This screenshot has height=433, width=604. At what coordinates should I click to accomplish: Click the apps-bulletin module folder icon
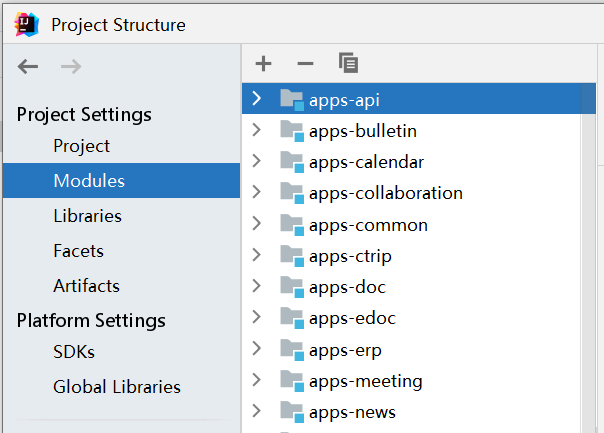292,131
